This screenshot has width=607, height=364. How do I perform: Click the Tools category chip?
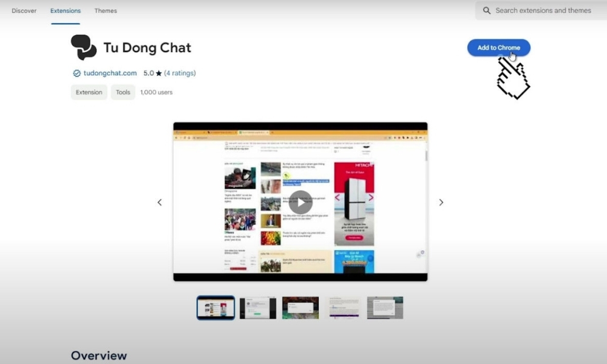(123, 92)
